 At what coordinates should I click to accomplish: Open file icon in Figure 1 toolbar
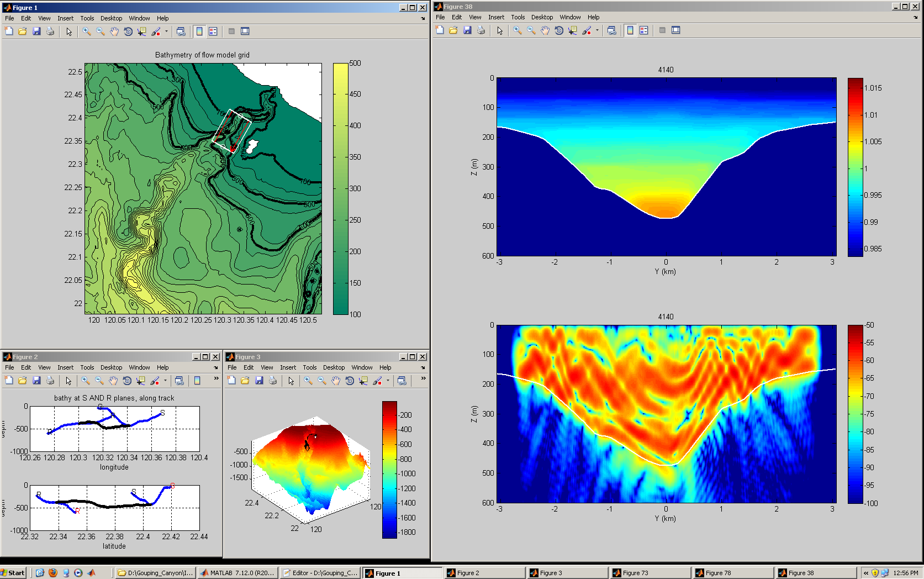[x=23, y=31]
